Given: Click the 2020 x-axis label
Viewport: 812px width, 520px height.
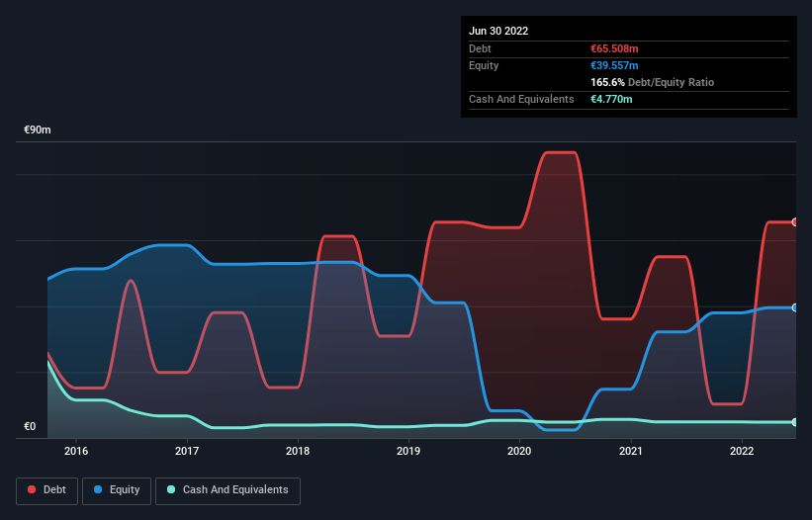Looking at the screenshot, I should pos(519,451).
